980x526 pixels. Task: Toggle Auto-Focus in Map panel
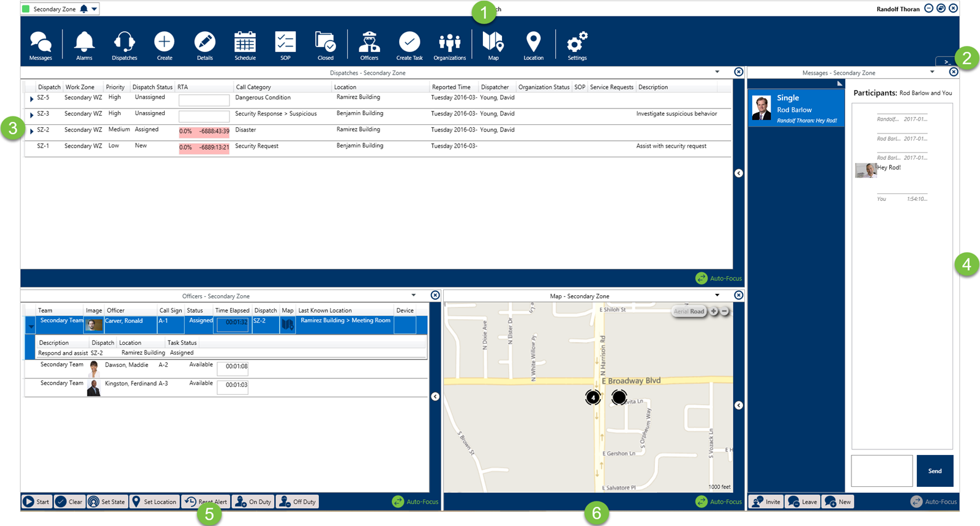(x=719, y=502)
